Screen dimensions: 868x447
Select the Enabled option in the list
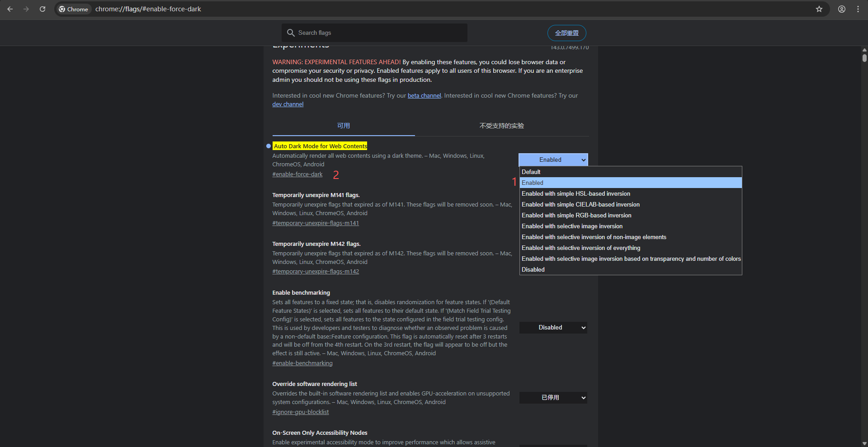631,183
